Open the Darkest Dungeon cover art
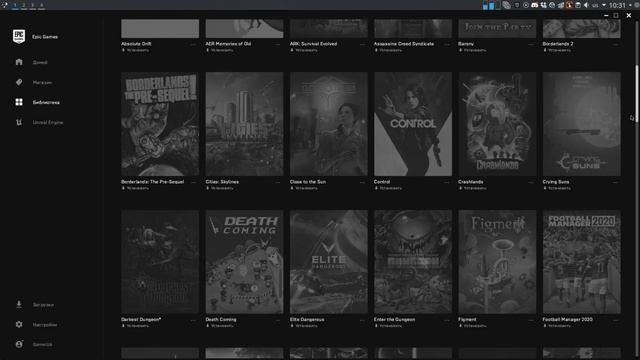Screen dimensions: 640x360 pyautogui.click(x=160, y=262)
